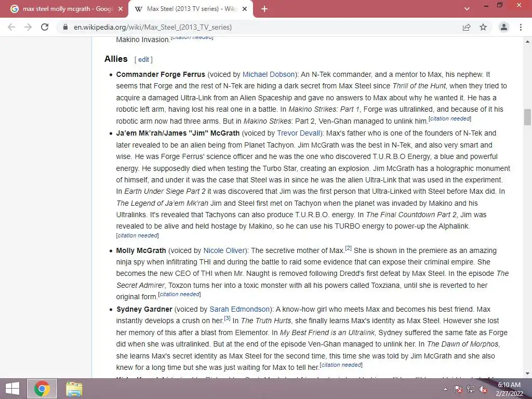Open Nicole Oliver link
The height and width of the screenshot is (399, 532).
click(x=224, y=250)
